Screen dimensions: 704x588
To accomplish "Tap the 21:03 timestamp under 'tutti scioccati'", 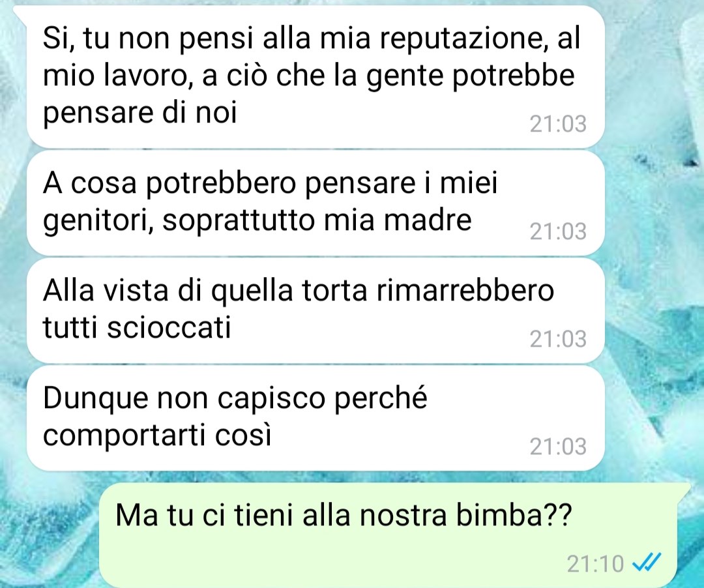I will [x=558, y=339].
